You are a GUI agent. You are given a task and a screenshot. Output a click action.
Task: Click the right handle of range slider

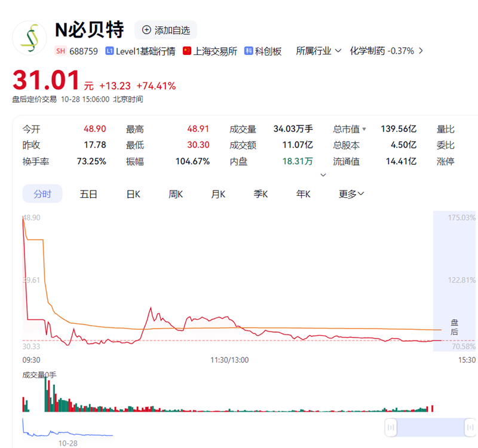point(470,427)
